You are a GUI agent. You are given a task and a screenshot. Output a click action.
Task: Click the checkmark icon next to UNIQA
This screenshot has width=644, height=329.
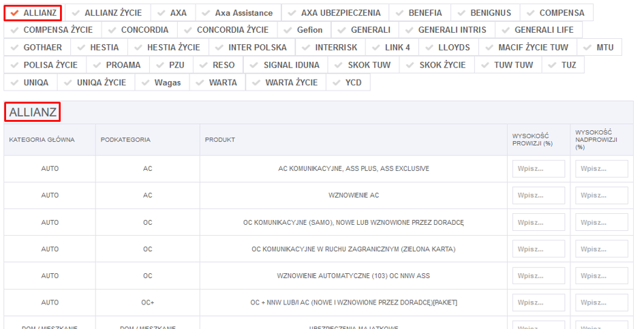(14, 82)
